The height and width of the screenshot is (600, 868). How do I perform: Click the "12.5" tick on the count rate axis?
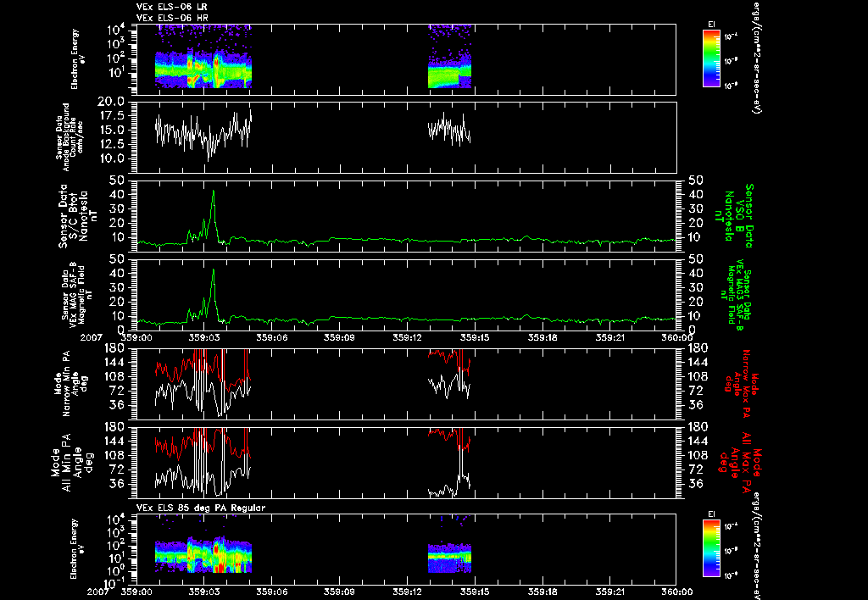pos(111,144)
